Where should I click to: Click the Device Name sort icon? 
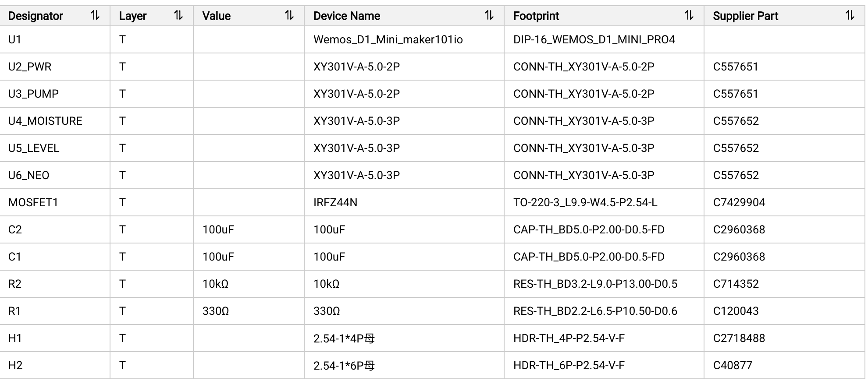click(489, 16)
